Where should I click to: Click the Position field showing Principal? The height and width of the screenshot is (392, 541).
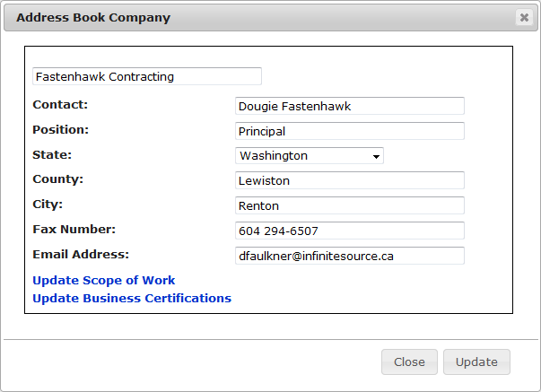pyautogui.click(x=349, y=131)
